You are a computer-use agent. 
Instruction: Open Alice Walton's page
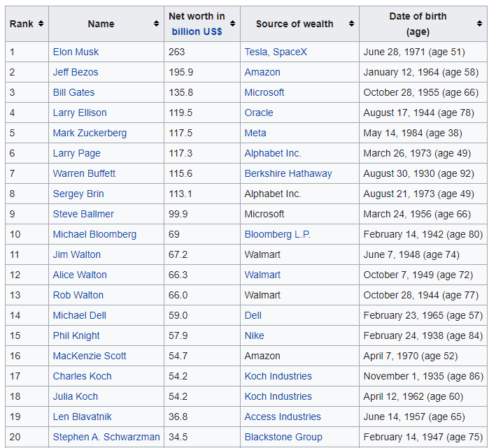coord(80,275)
